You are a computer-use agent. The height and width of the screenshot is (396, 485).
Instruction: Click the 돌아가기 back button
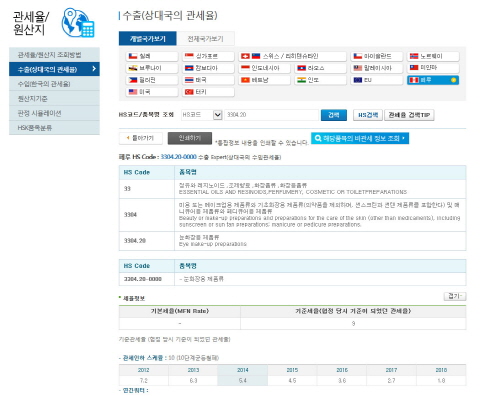[141, 138]
